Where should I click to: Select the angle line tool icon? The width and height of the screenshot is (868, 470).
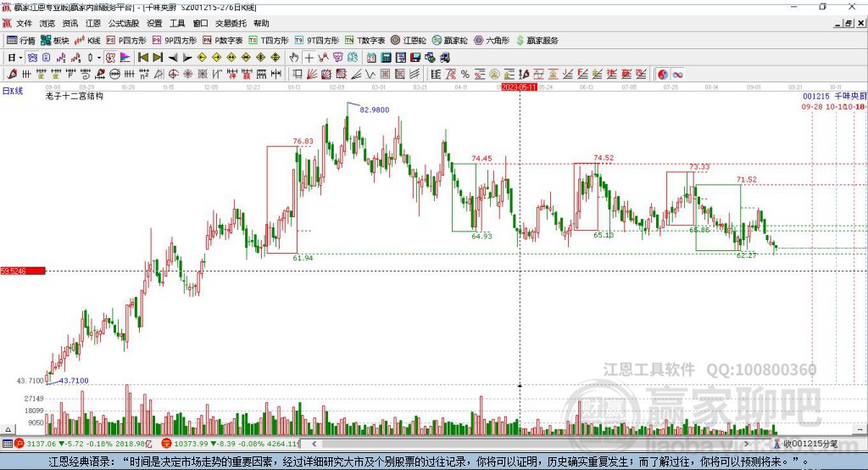click(x=159, y=75)
